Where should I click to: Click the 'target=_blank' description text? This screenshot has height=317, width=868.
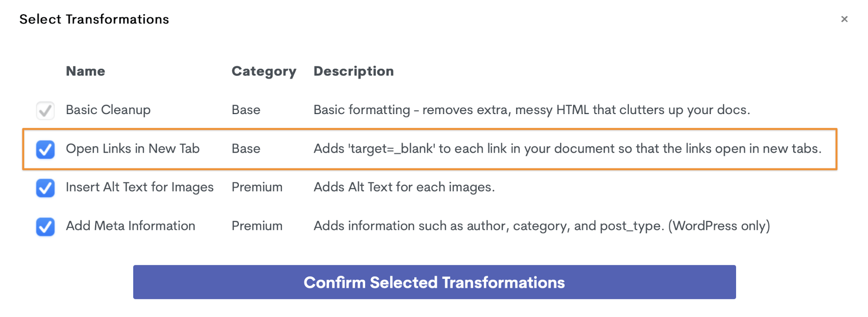[x=567, y=149]
